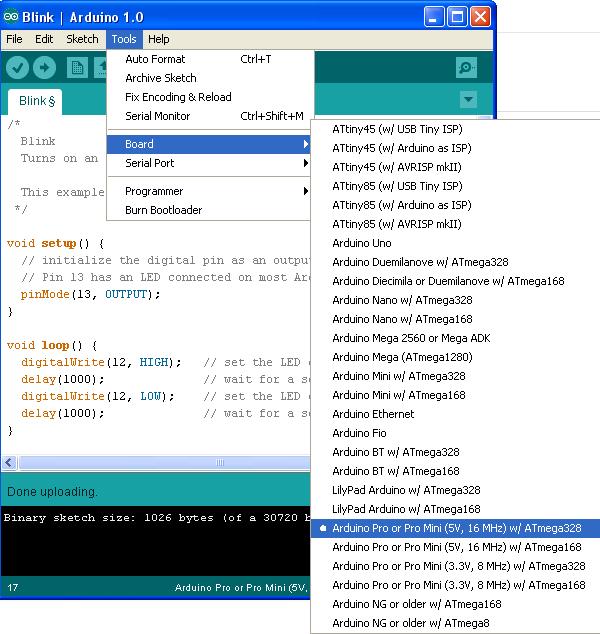Select ATtiny85 (w/ AVRISP mkII) board

(456, 224)
